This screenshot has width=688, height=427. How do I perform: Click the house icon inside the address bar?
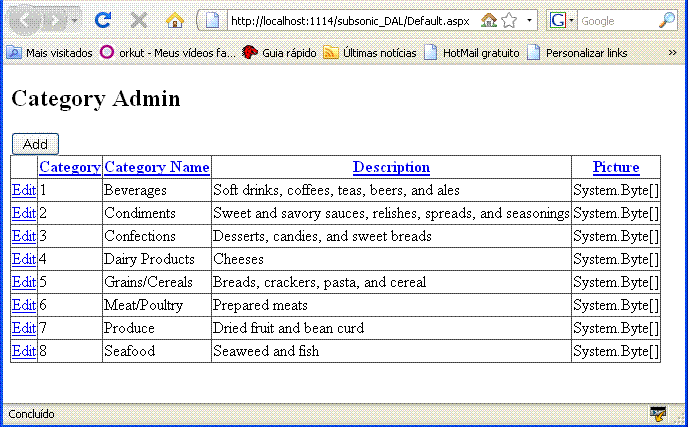[488, 20]
